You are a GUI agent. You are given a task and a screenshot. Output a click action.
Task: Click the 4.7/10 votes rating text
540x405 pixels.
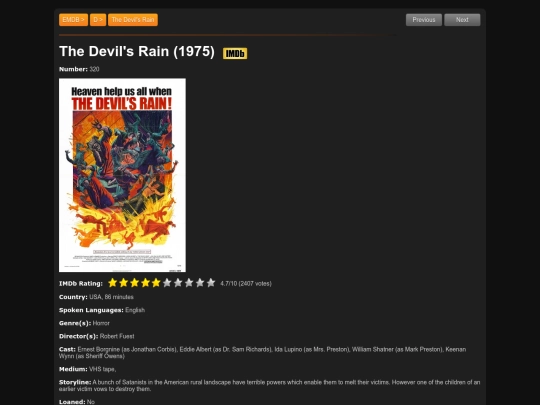pos(246,283)
